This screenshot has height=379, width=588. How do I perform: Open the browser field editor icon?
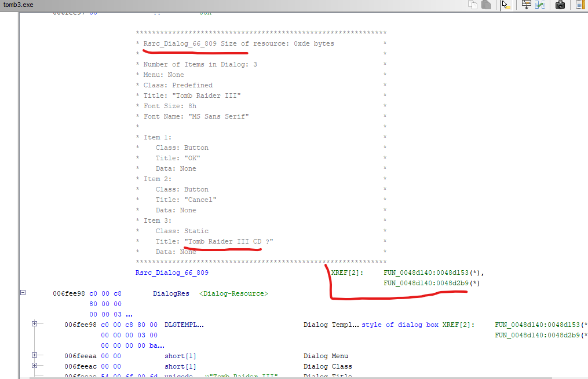click(526, 5)
